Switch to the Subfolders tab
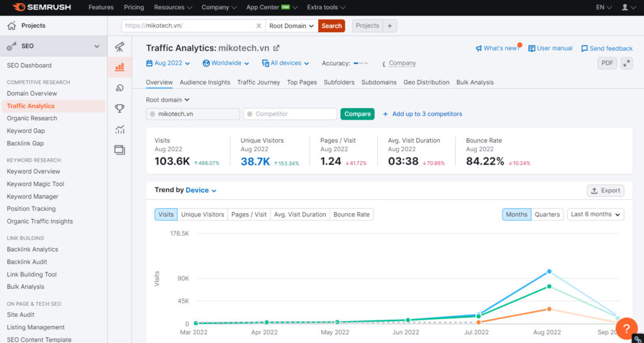The height and width of the screenshot is (343, 644). pyautogui.click(x=339, y=82)
